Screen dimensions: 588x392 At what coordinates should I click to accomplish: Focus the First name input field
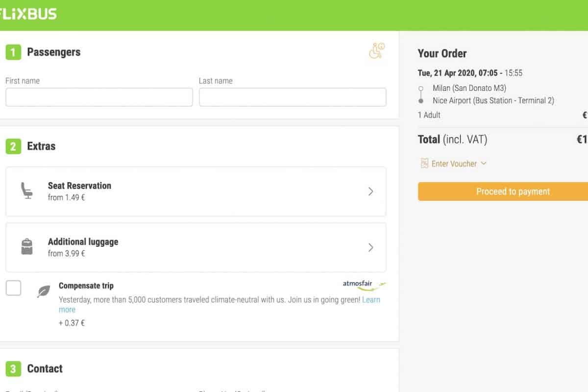[x=99, y=97]
